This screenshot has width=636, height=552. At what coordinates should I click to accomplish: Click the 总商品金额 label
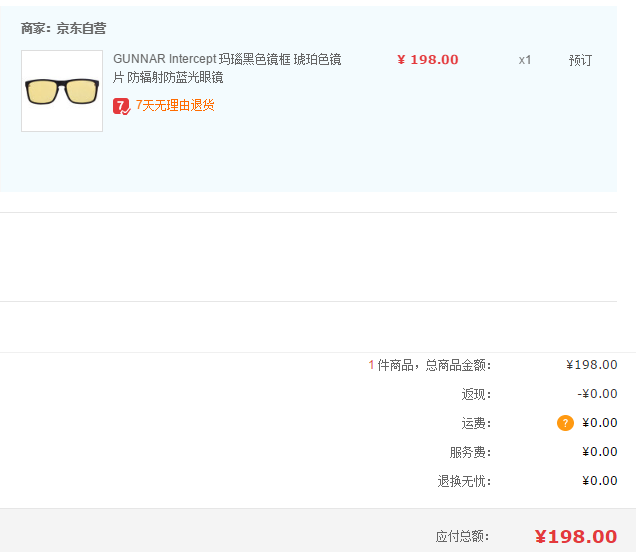pyautogui.click(x=458, y=365)
